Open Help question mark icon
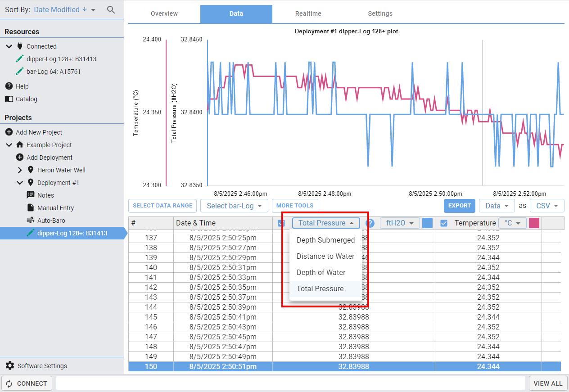Screen dimensions: 569x392 (9, 86)
